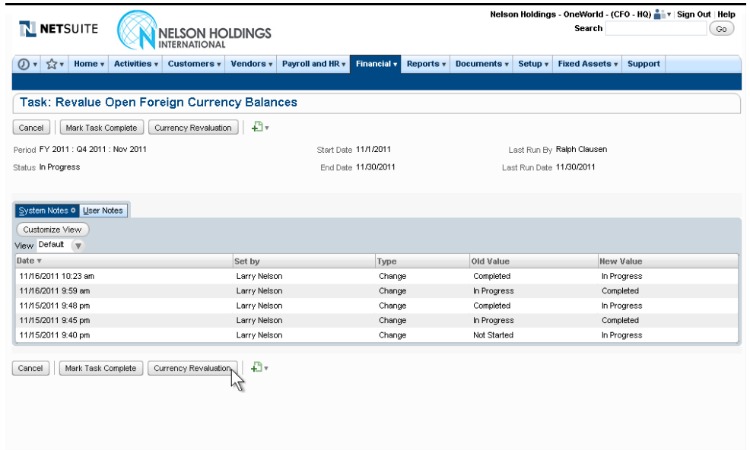Focus the global Search field
Viewport: 750px width, 450px height.
655,29
